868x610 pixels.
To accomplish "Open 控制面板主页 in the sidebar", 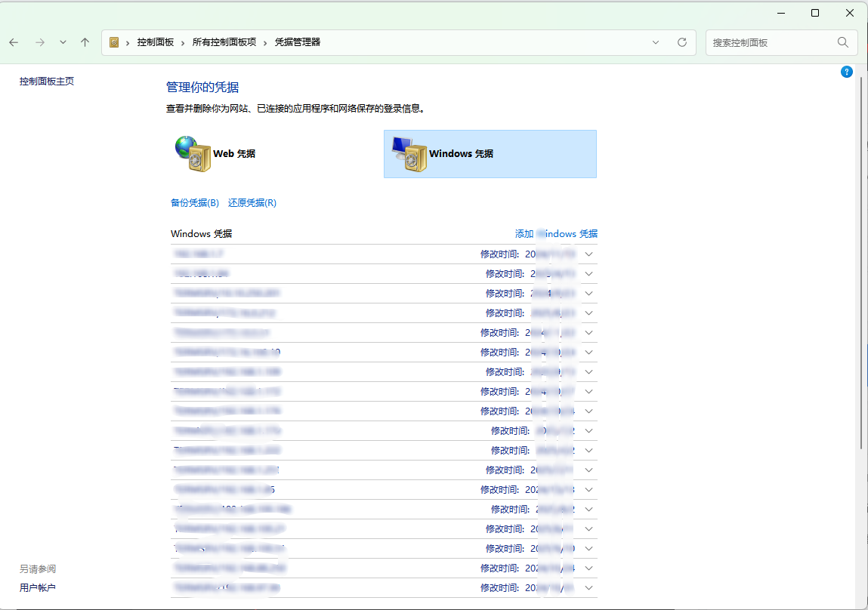I will point(47,82).
